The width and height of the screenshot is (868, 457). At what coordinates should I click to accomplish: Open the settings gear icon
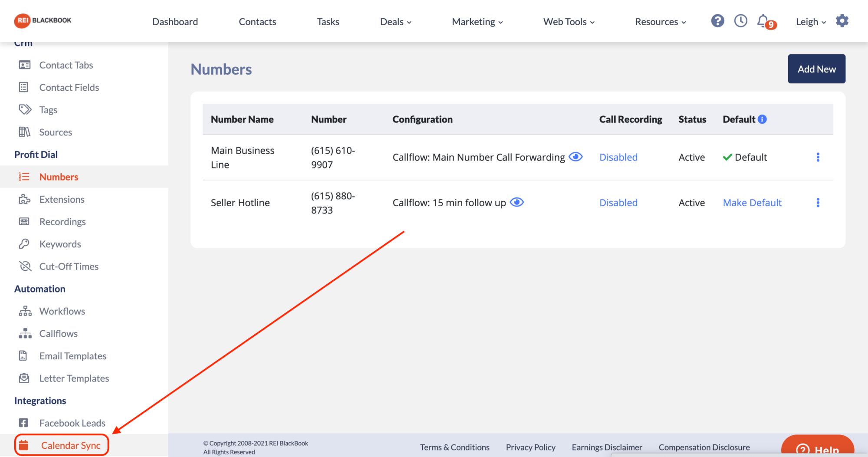pos(842,21)
